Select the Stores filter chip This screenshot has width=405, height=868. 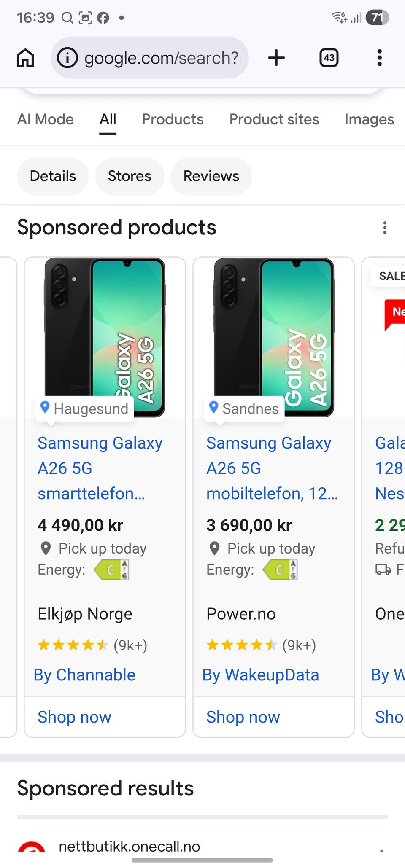click(130, 176)
